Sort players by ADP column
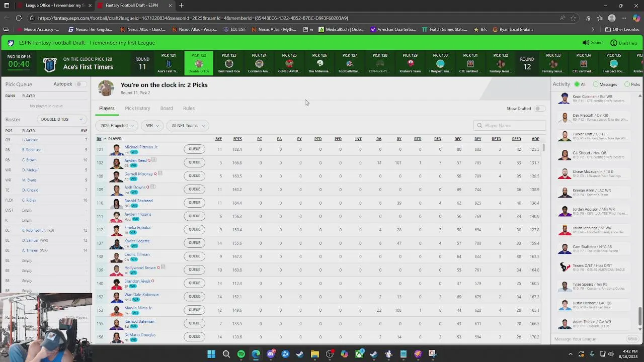This screenshot has width=644, height=362. point(535,139)
